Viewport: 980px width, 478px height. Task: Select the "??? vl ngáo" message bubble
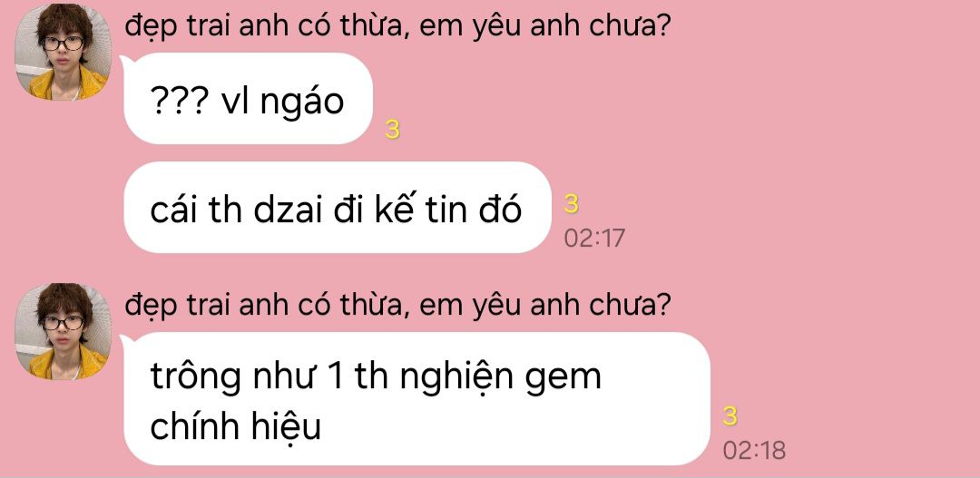pos(248,98)
